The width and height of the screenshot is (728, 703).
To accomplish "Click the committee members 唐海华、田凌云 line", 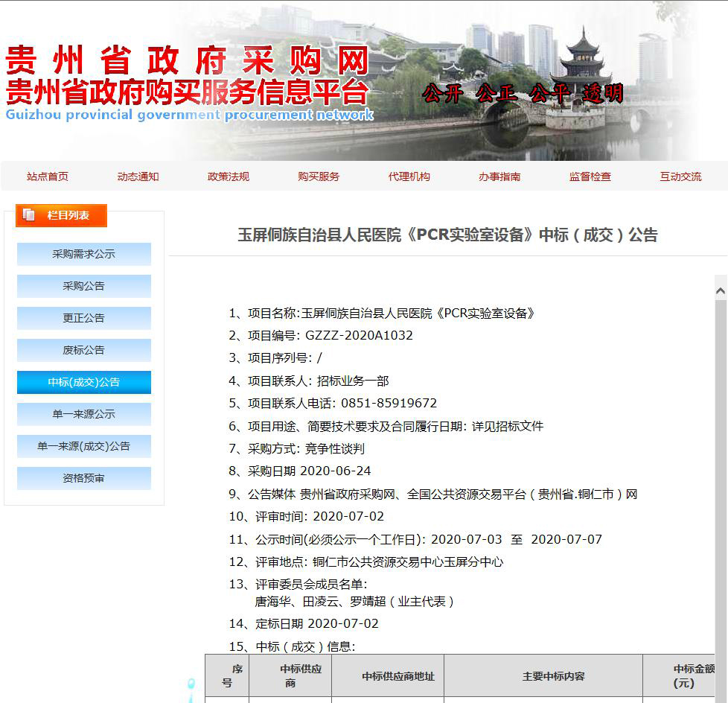I will click(x=354, y=602).
